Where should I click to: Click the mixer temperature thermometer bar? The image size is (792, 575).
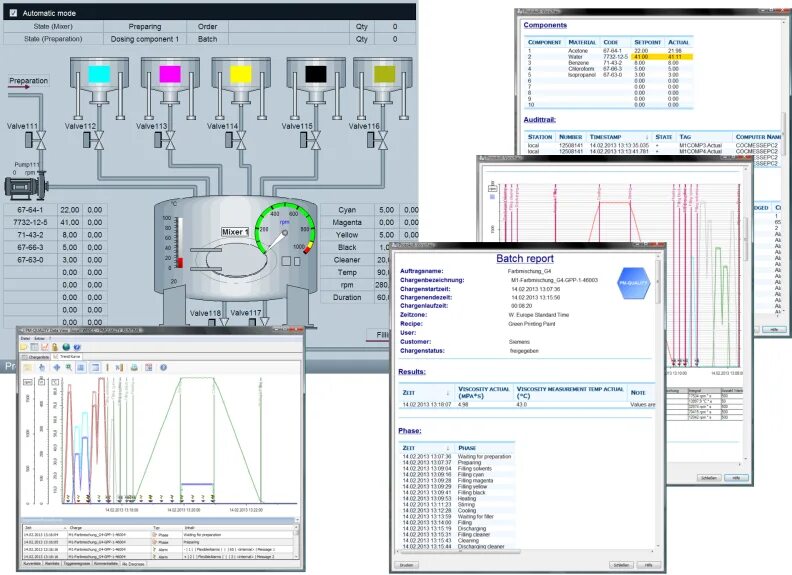179,243
